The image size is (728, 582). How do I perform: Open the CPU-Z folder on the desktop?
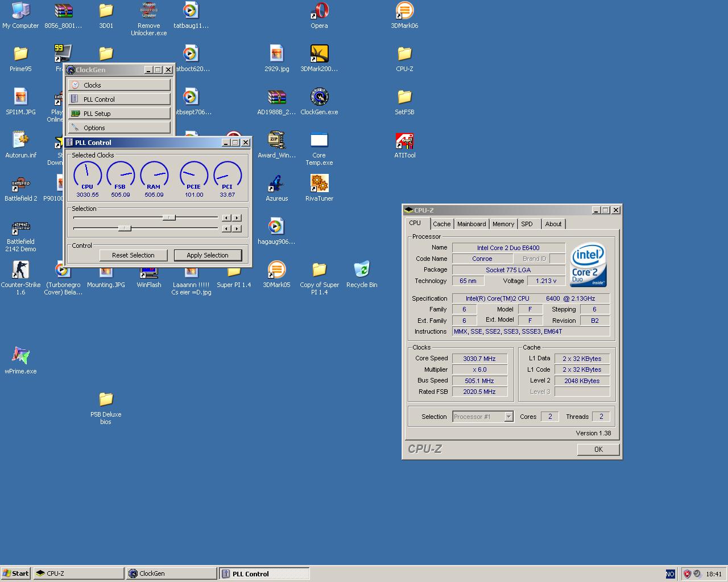(404, 59)
